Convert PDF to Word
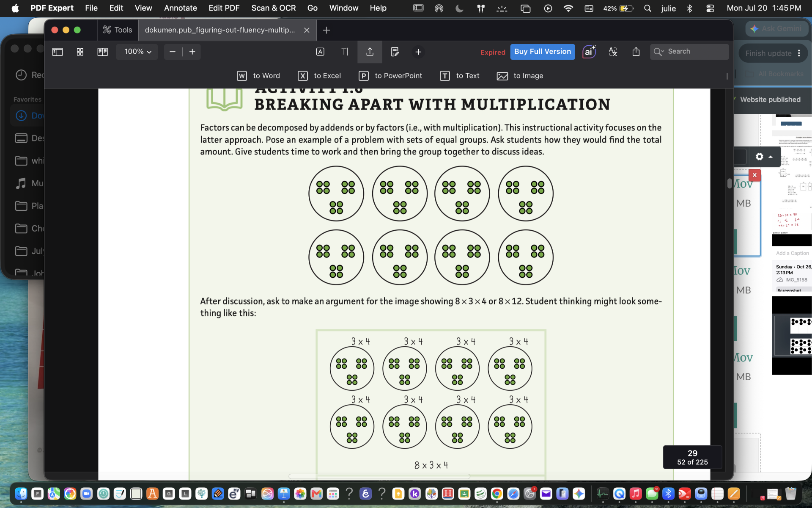 click(x=258, y=76)
